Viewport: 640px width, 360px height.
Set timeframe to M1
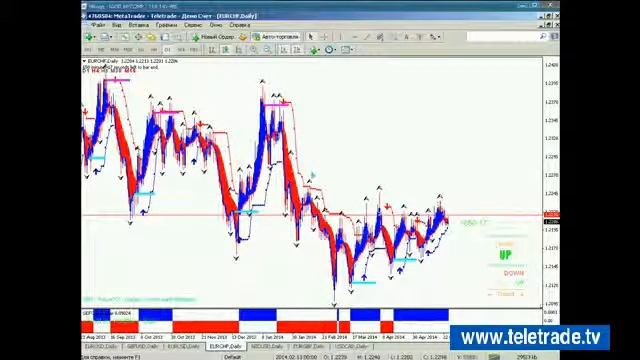coord(88,49)
